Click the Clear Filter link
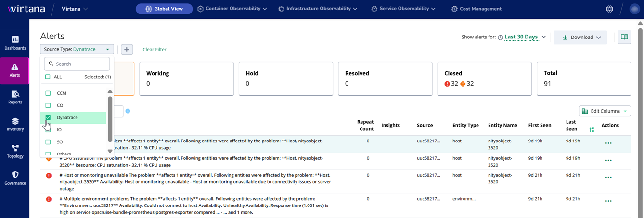This screenshot has height=218, width=644. (155, 49)
